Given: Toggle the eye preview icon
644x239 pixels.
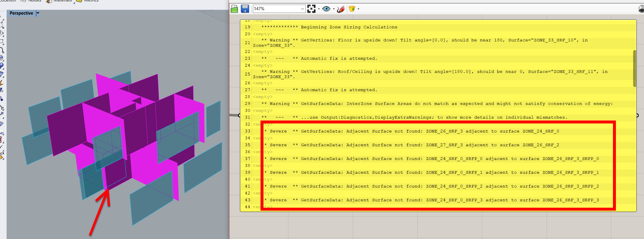Looking at the screenshot, I should pos(326,9).
